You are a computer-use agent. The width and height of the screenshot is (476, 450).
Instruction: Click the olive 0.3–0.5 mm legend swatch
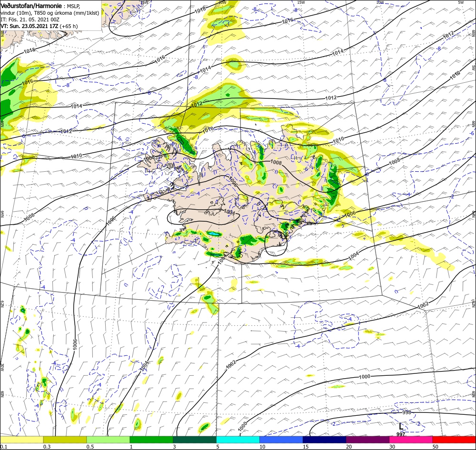[x=65, y=440]
